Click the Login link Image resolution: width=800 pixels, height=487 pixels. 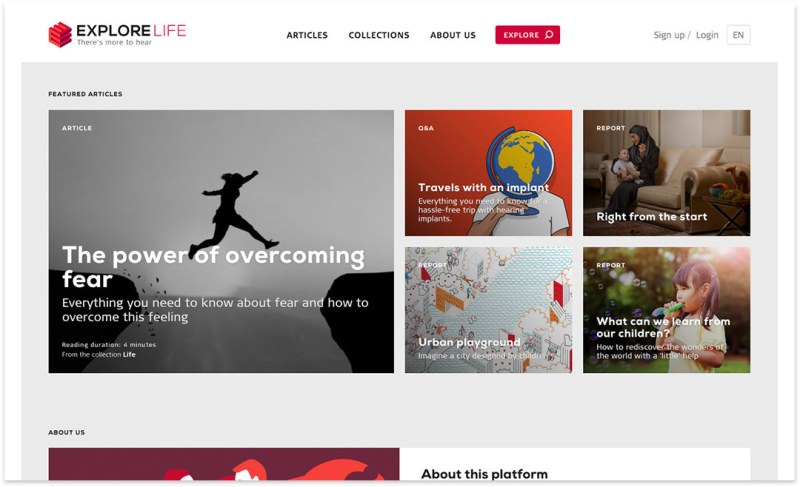pos(707,35)
